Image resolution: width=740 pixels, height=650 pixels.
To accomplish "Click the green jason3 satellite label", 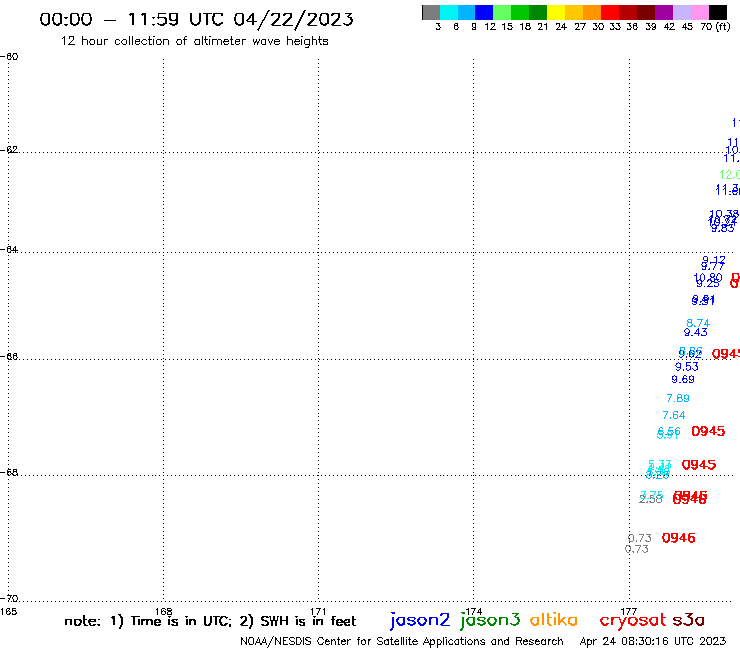I will point(490,620).
